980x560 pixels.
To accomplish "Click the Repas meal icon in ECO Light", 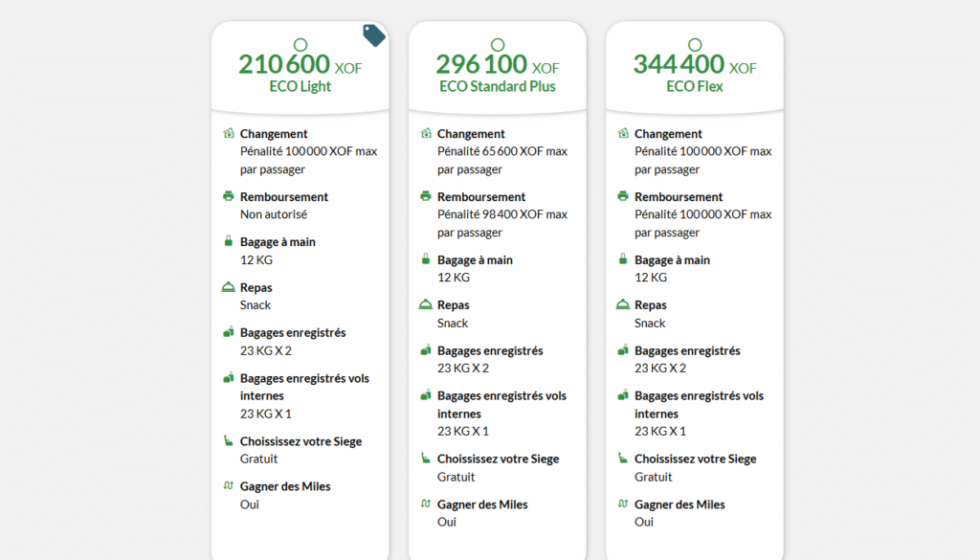I will (228, 287).
